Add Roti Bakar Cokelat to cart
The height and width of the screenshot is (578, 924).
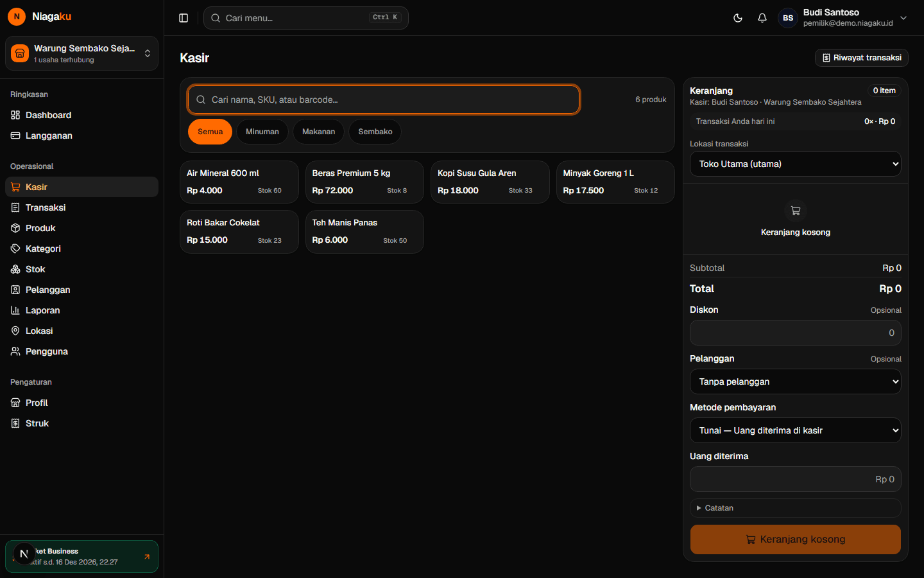[239, 232]
